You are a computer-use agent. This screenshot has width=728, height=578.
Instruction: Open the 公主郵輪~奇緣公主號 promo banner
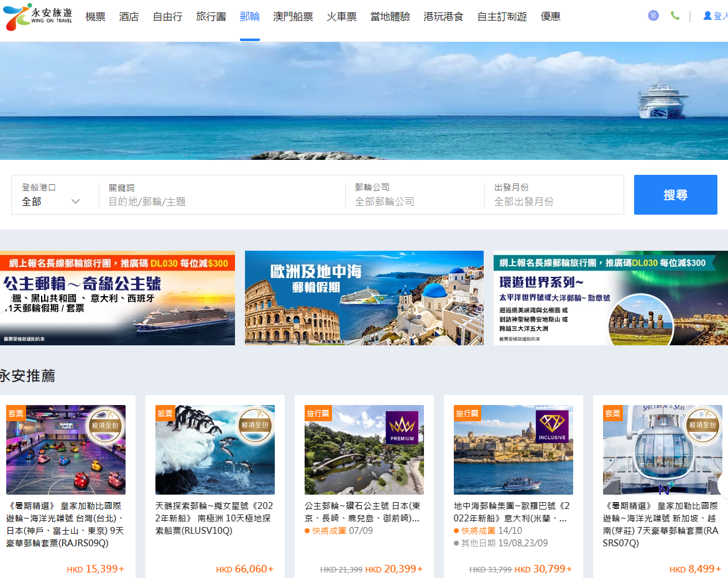coord(117,298)
